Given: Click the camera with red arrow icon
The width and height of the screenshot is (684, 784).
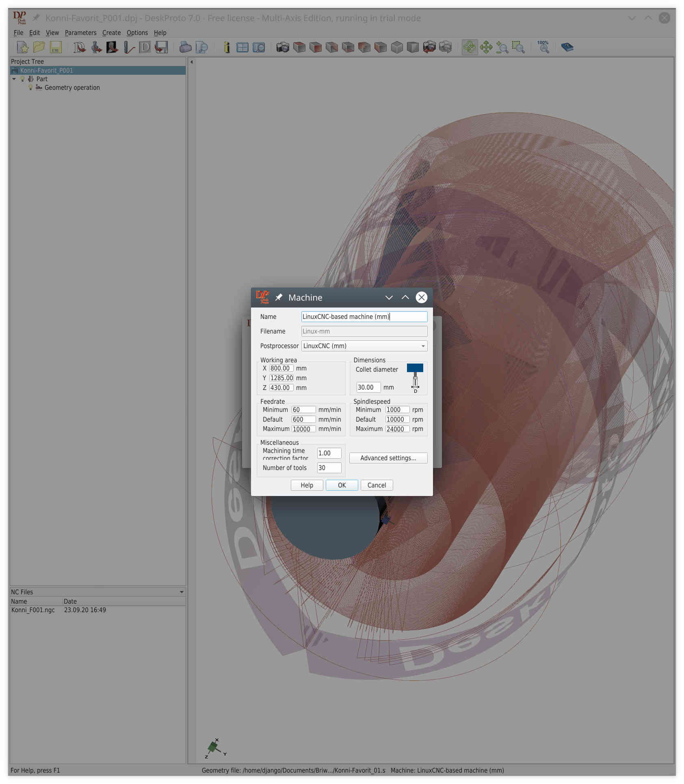Looking at the screenshot, I should 429,47.
